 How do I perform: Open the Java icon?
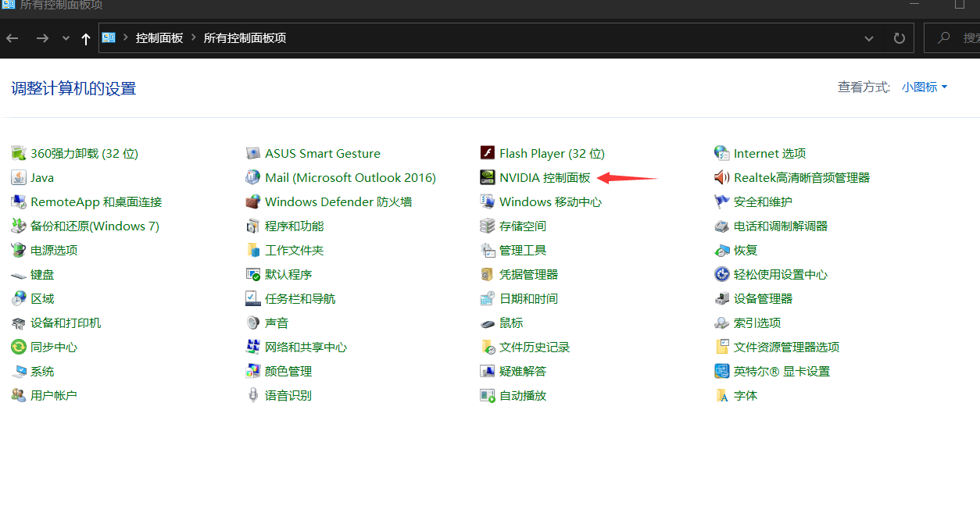[x=19, y=177]
